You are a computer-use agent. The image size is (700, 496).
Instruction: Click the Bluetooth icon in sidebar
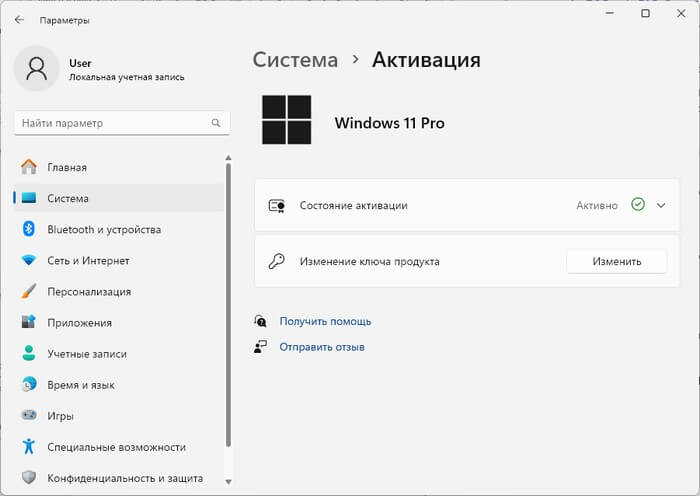coord(29,229)
